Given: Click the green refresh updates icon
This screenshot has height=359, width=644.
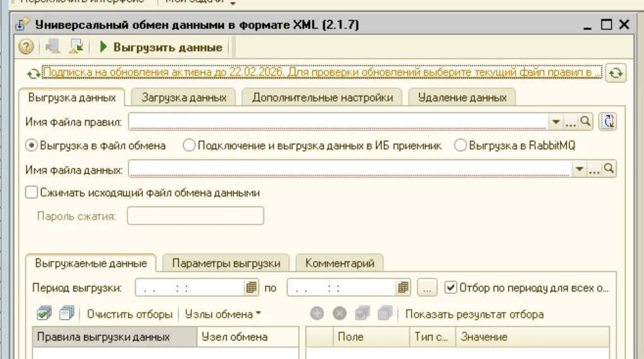Looking at the screenshot, I should [614, 73].
